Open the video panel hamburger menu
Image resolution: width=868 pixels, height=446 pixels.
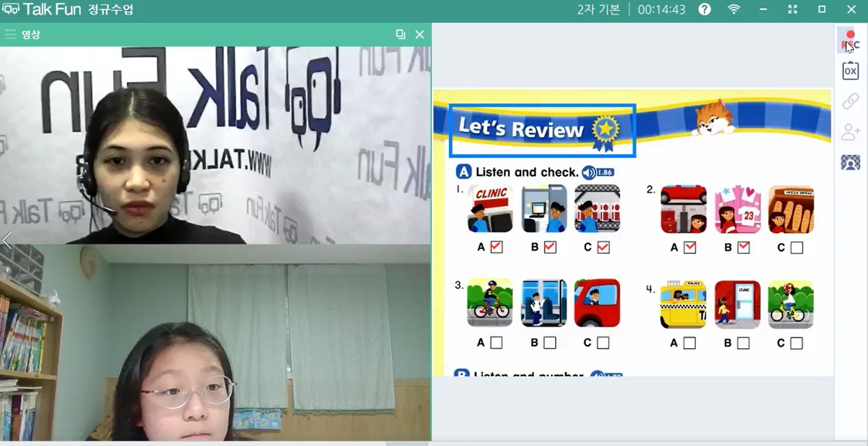pyautogui.click(x=10, y=34)
